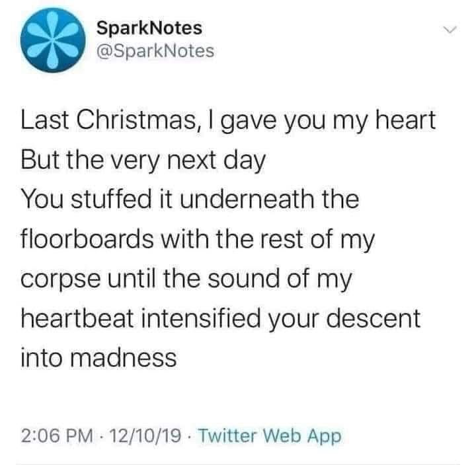Click the word sound in the tweet

click(x=243, y=279)
